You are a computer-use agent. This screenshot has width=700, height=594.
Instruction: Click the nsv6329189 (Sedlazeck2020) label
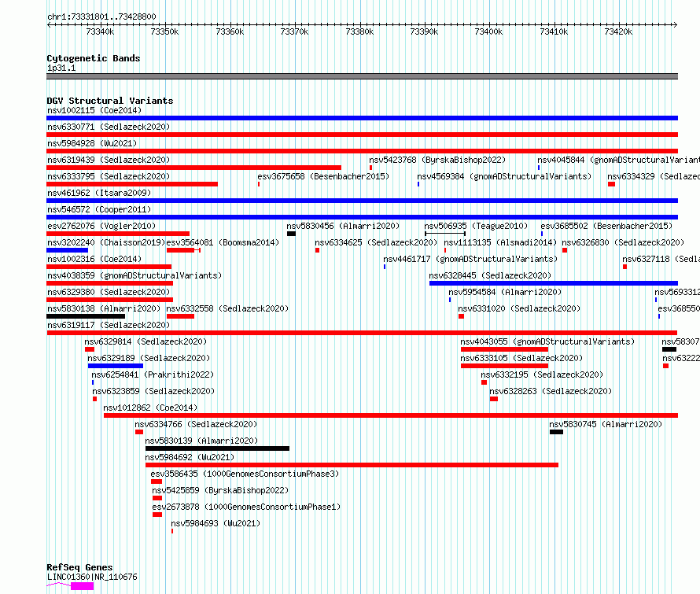[x=149, y=358]
